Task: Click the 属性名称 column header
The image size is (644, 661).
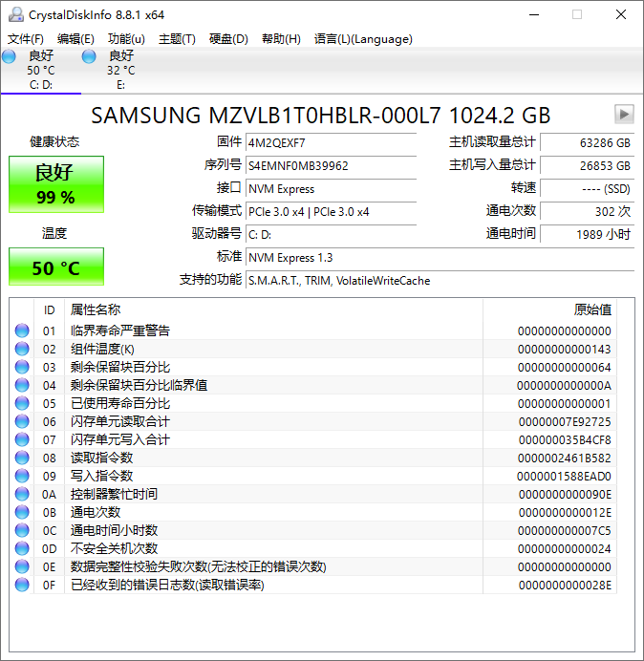Action: pos(96,309)
